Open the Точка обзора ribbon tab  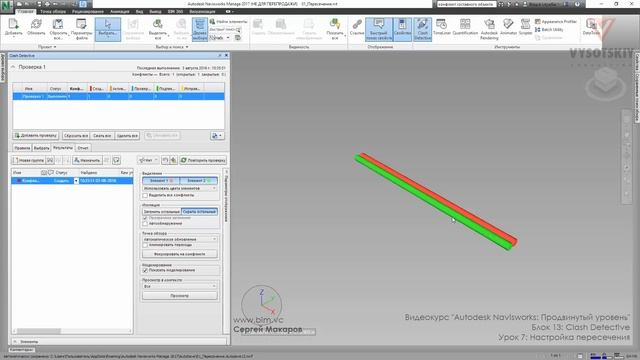[53, 11]
